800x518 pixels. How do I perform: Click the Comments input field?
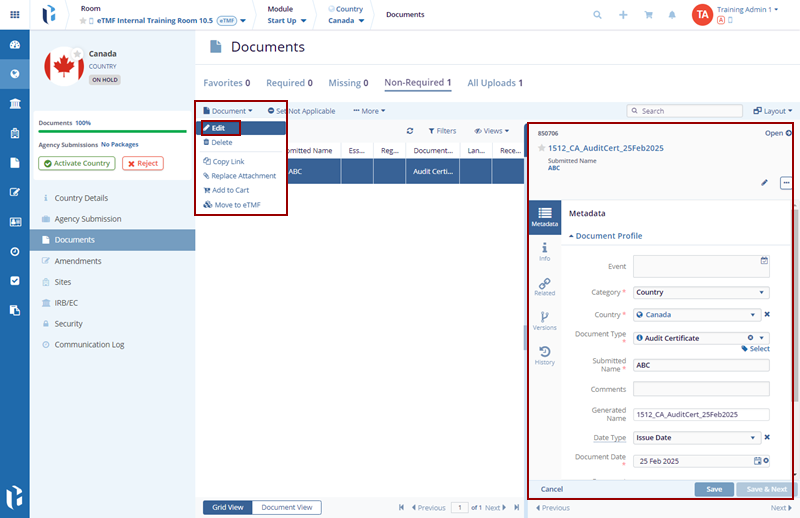pos(701,389)
